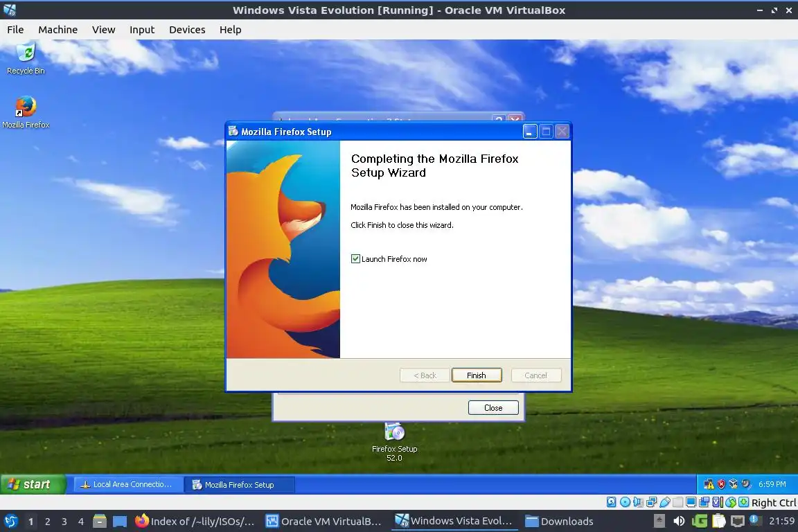Viewport: 798px width, 532px height.
Task: Switch to workspace 4
Action: 80,522
